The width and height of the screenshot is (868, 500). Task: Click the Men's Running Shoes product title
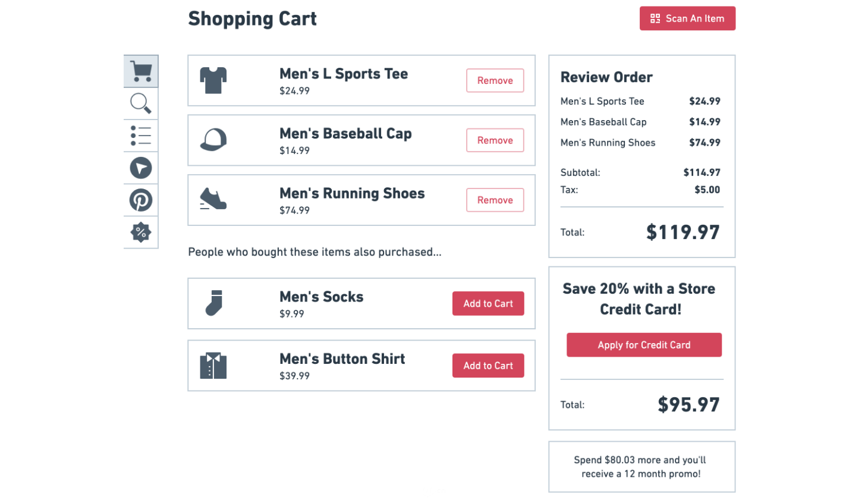(352, 194)
